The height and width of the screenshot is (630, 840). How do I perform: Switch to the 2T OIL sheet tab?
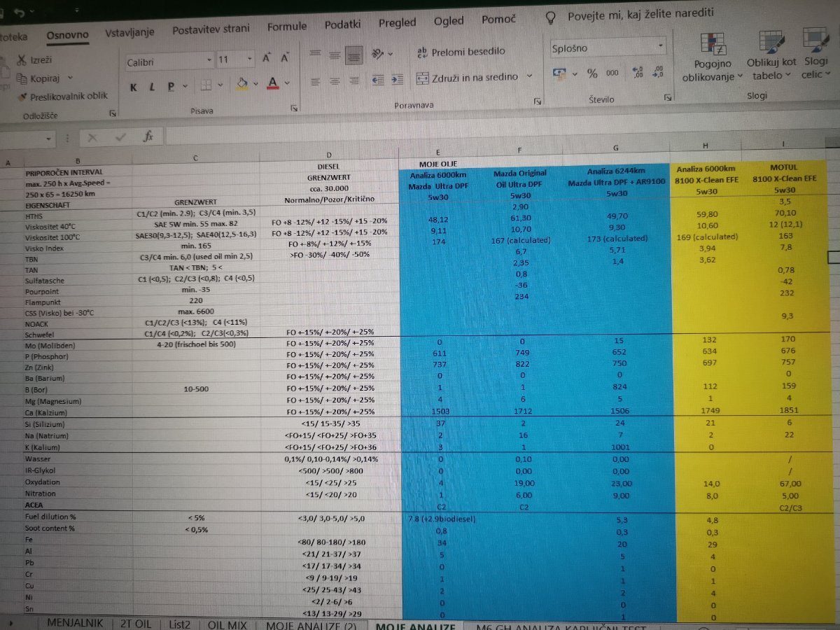coord(135,624)
